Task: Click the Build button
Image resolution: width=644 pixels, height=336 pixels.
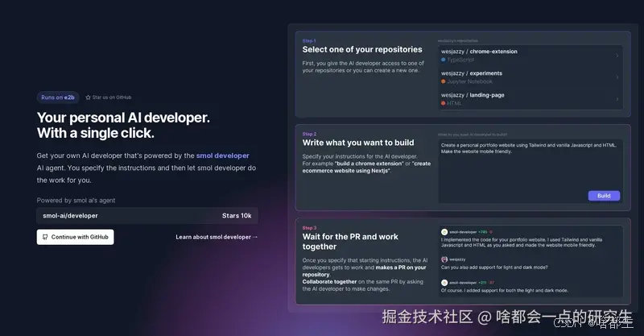Action: point(604,196)
